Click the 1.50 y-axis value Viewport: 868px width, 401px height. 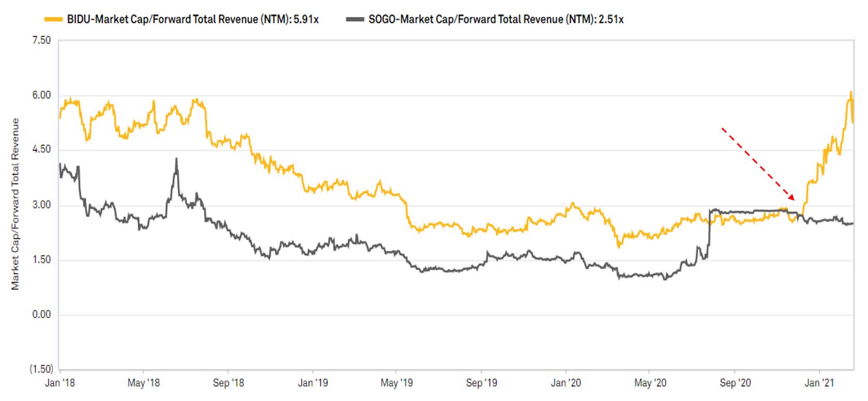tap(41, 260)
